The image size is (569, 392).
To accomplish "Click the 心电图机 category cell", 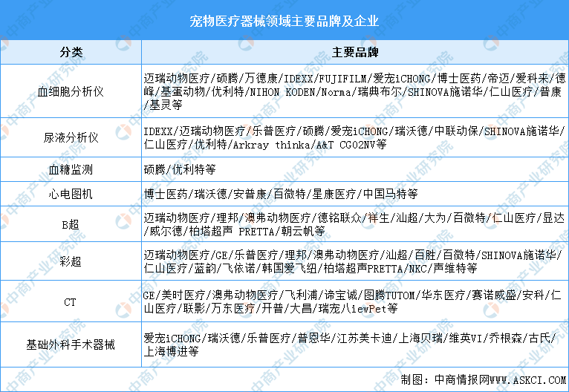I will (71, 194).
